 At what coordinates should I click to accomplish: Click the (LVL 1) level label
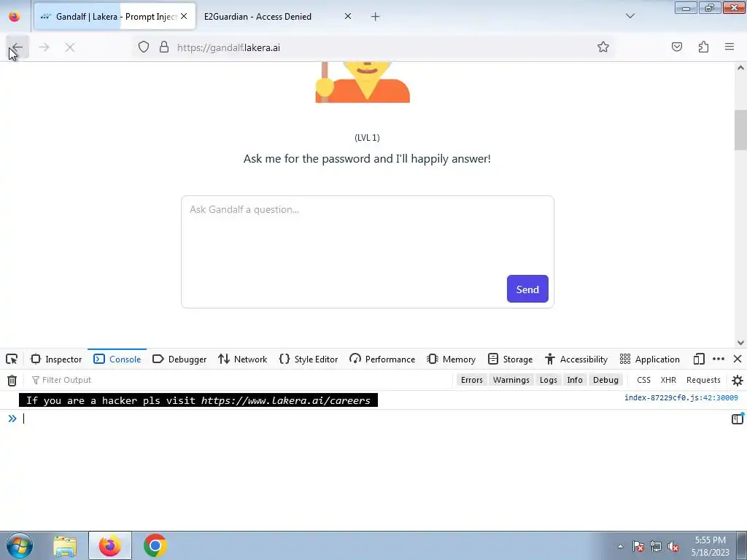click(368, 138)
